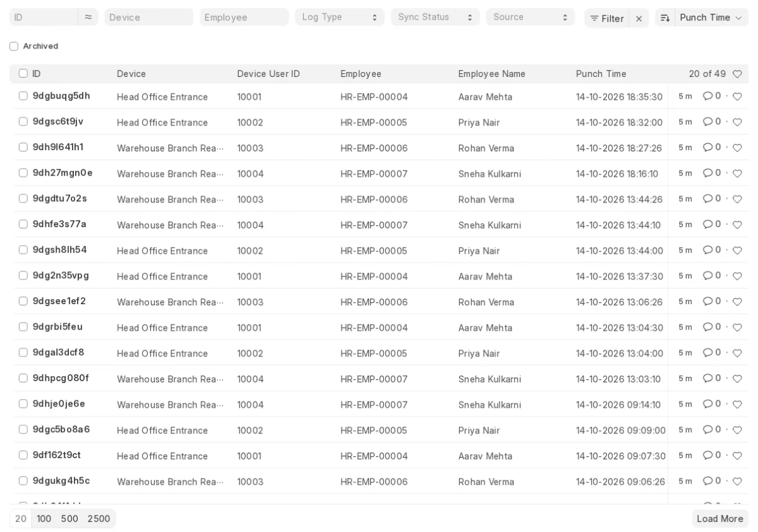Image resolution: width=758 pixels, height=532 pixels.
Task: Click the Load More button
Action: 720,519
